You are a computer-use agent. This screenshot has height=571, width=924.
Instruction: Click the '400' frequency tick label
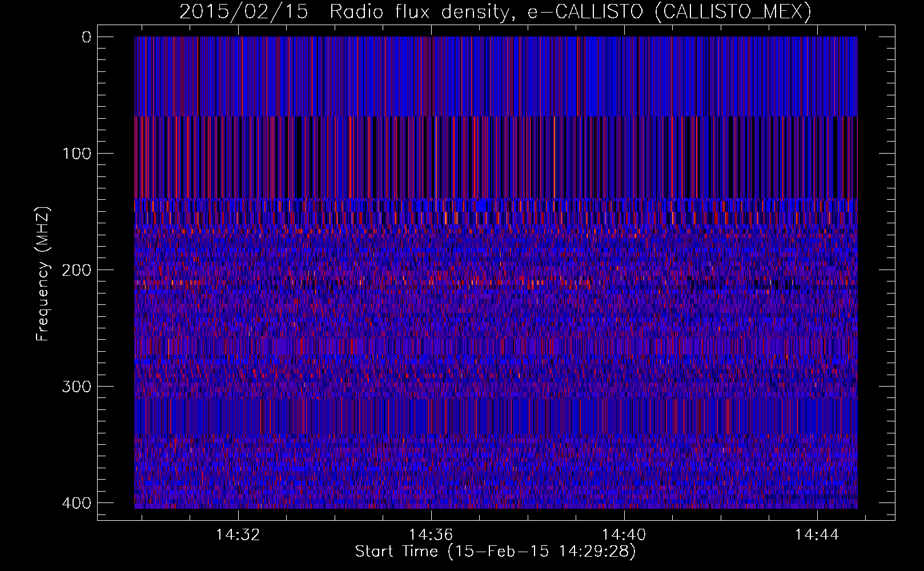click(76, 503)
